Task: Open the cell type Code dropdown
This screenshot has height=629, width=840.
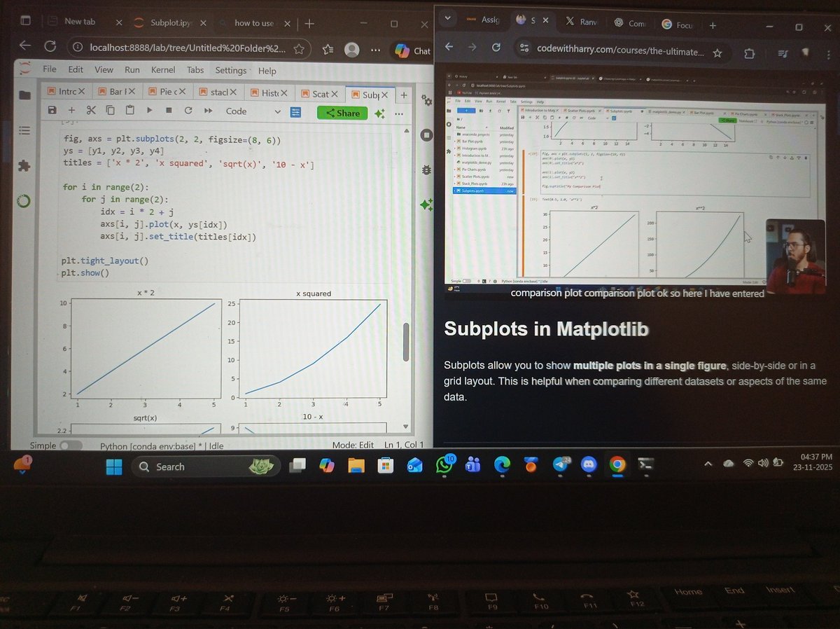Action: (253, 111)
